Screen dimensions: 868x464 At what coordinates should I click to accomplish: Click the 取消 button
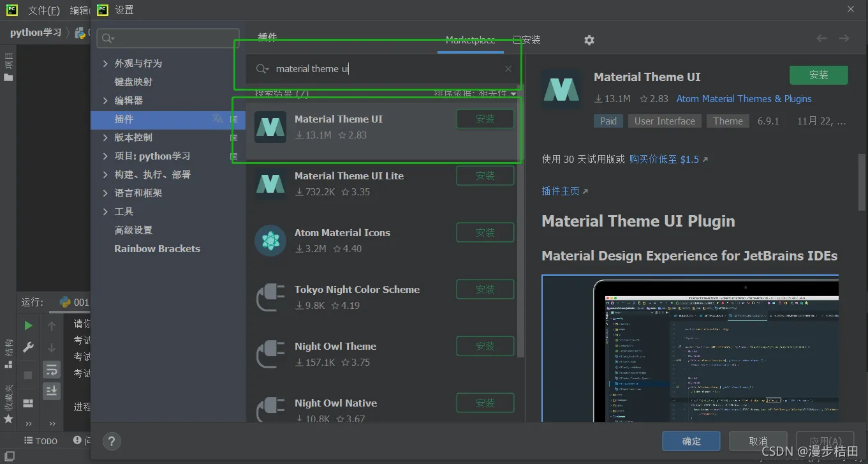(758, 441)
